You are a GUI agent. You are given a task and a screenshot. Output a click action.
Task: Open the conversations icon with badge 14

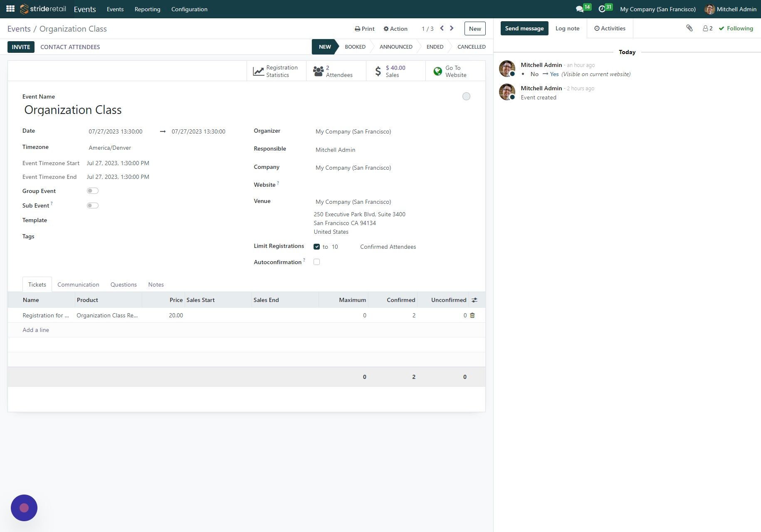[x=583, y=8]
